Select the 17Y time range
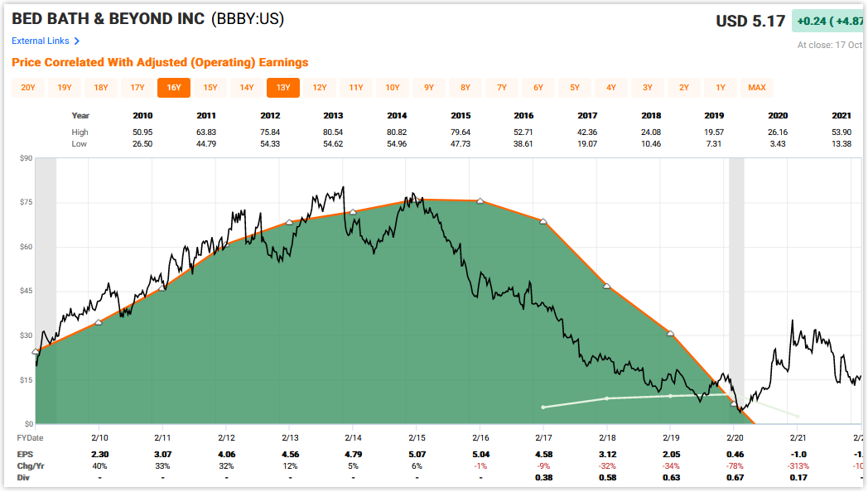The image size is (868, 492). [137, 88]
